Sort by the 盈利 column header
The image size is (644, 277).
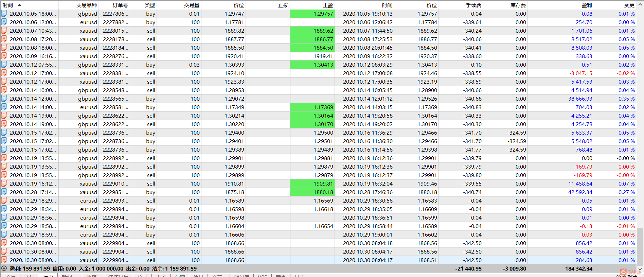(587, 5)
